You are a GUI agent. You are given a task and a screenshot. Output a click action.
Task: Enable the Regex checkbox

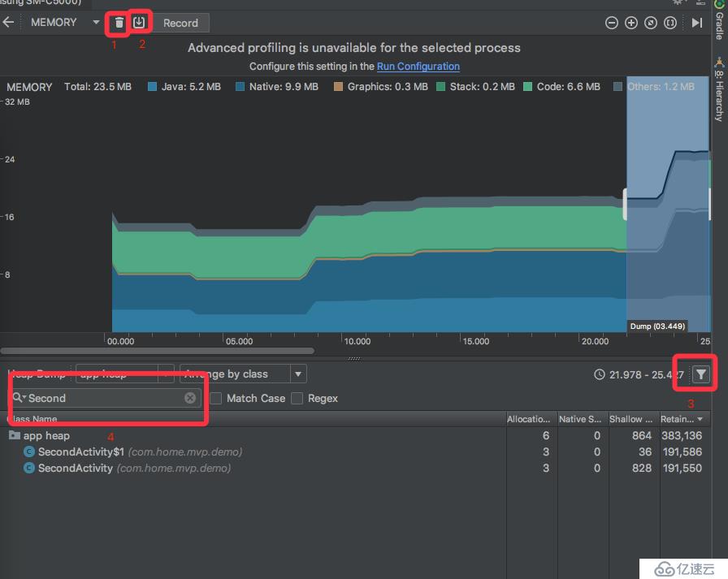pos(297,398)
